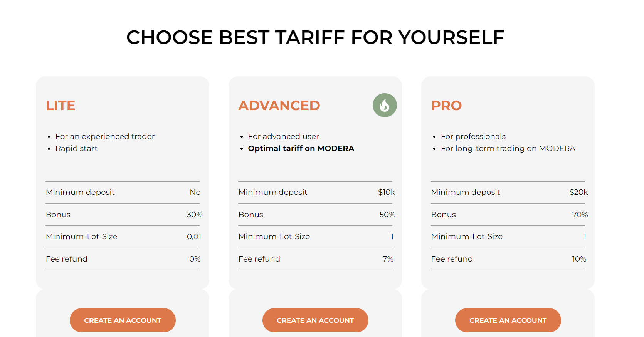Click 'For an experienced trader' bullet
This screenshot has width=644, height=337.
pos(105,136)
